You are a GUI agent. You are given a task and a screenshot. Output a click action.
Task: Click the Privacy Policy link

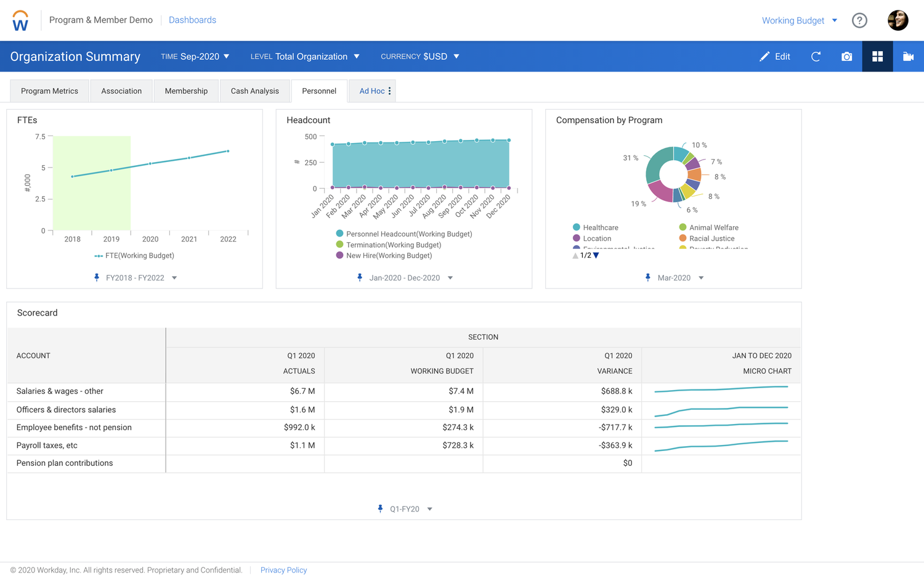pyautogui.click(x=283, y=570)
